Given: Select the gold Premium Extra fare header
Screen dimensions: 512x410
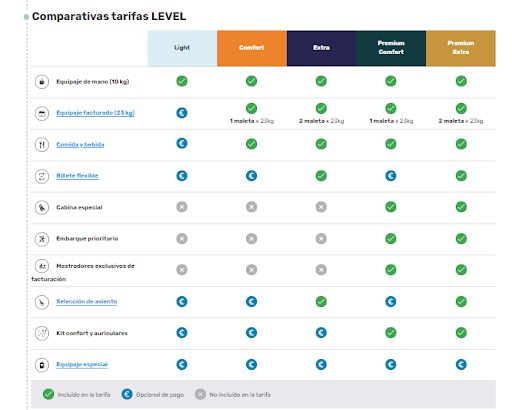Looking at the screenshot, I should [461, 48].
